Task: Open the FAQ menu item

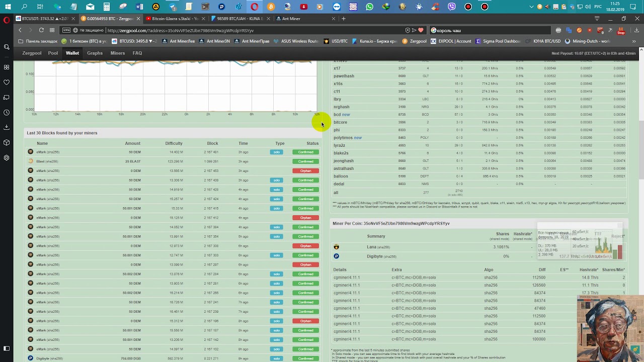Action: (x=137, y=53)
